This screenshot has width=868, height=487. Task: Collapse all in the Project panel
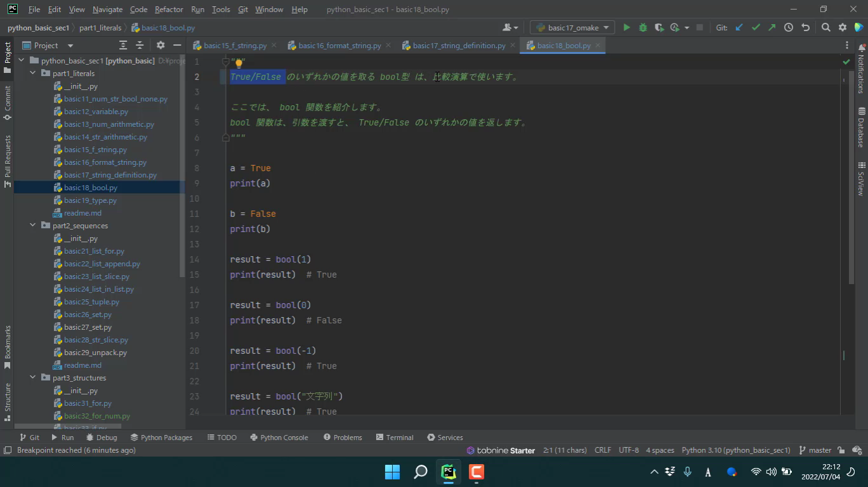point(140,46)
